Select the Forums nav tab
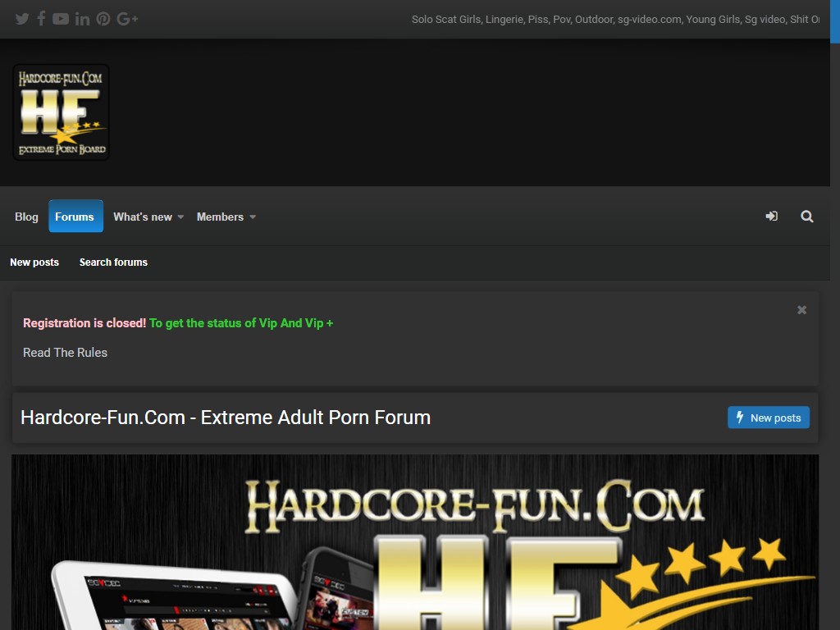Viewport: 840px width, 630px height. (x=75, y=217)
